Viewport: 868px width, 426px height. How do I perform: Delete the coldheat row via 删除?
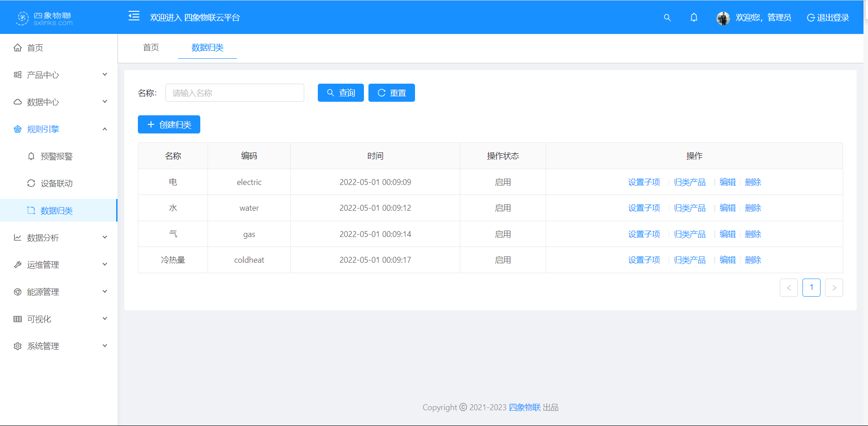click(753, 260)
